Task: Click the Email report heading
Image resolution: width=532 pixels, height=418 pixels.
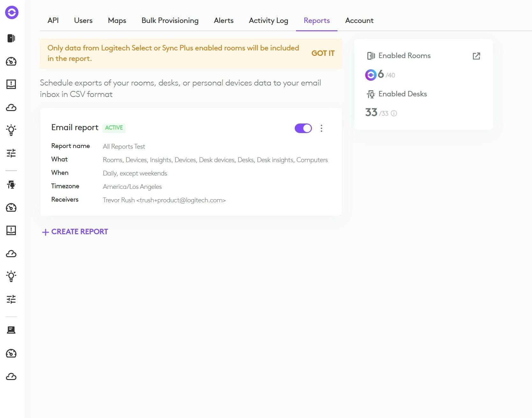Action: tap(75, 128)
